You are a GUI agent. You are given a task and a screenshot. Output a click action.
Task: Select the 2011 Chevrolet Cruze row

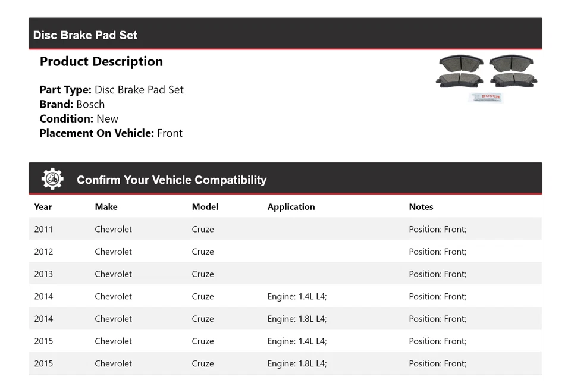coord(285,229)
